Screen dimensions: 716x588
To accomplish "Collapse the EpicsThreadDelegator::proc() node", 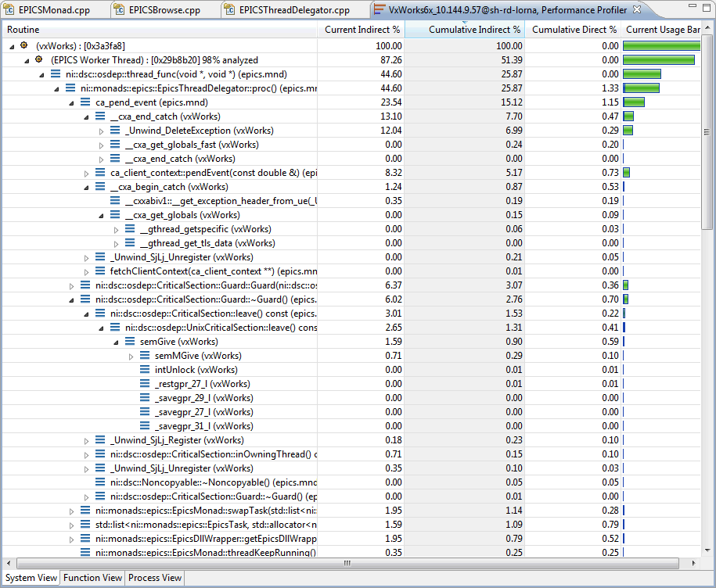I will 56,89.
